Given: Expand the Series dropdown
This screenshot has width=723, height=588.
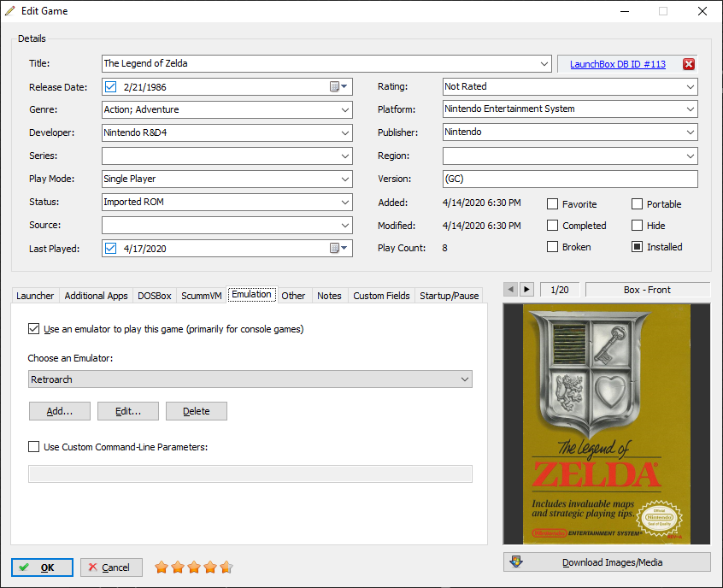Looking at the screenshot, I should [345, 156].
